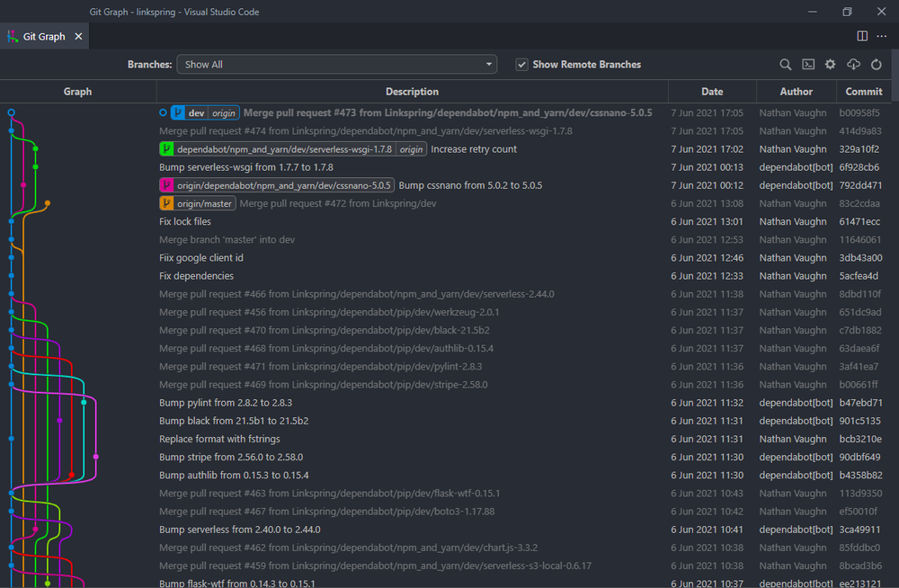Select Bump cssnano from 5.0.2 to 5.0.5
Viewport: 899px width, 588px height.
click(470, 185)
